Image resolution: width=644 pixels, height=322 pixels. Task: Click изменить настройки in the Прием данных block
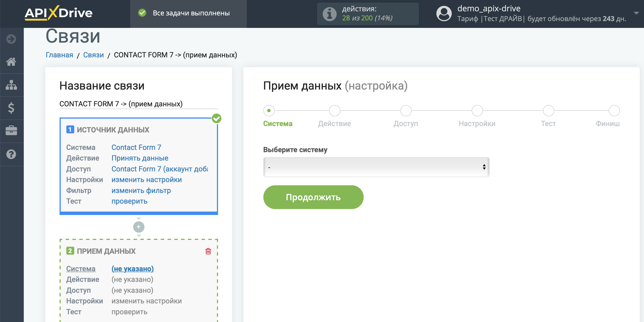coord(147,301)
